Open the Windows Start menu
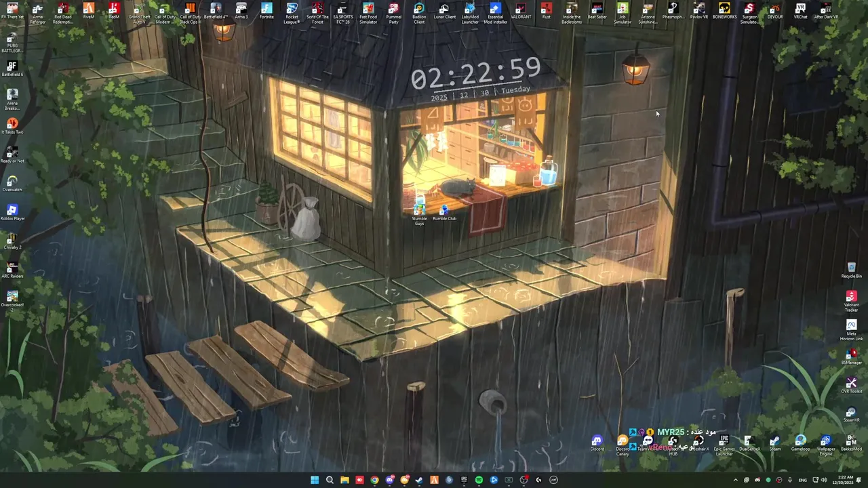The width and height of the screenshot is (868, 488). click(x=315, y=480)
